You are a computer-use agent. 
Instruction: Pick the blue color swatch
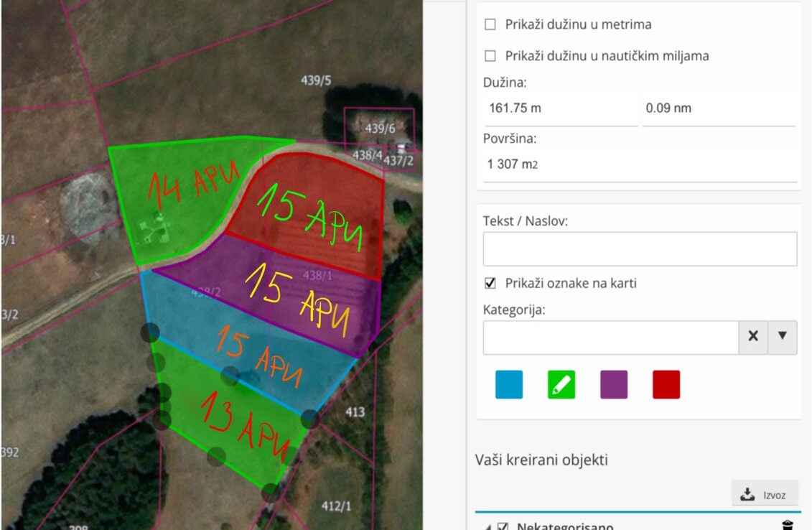point(509,385)
